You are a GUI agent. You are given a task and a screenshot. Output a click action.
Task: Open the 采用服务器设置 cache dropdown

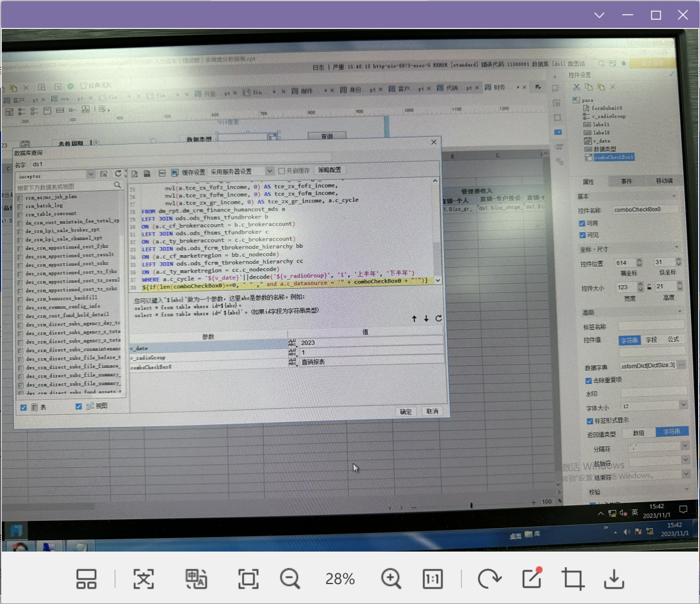pos(269,171)
